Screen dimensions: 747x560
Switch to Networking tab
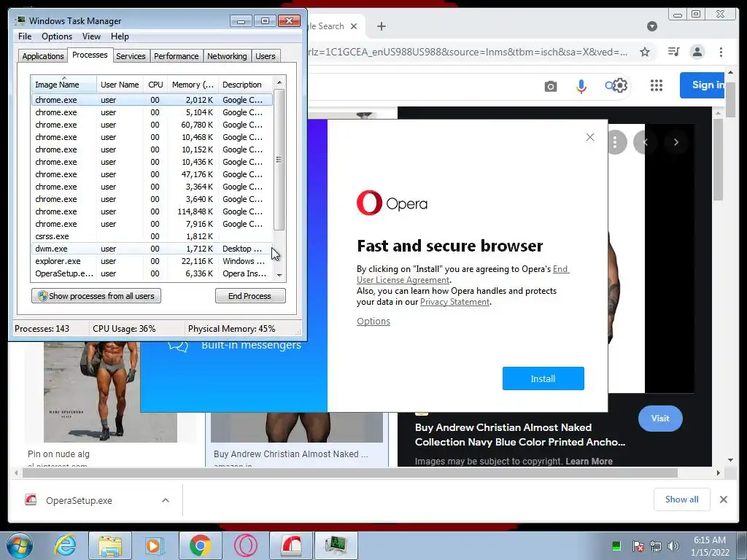tap(227, 56)
